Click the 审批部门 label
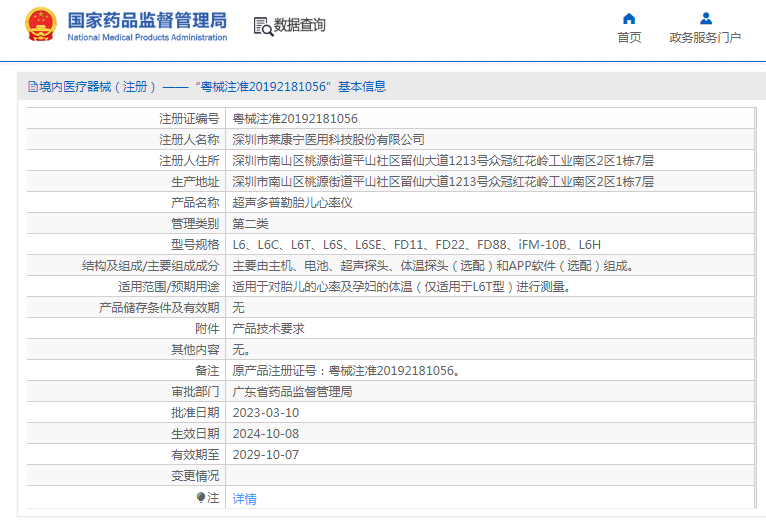This screenshot has height=526, width=766. 195,392
